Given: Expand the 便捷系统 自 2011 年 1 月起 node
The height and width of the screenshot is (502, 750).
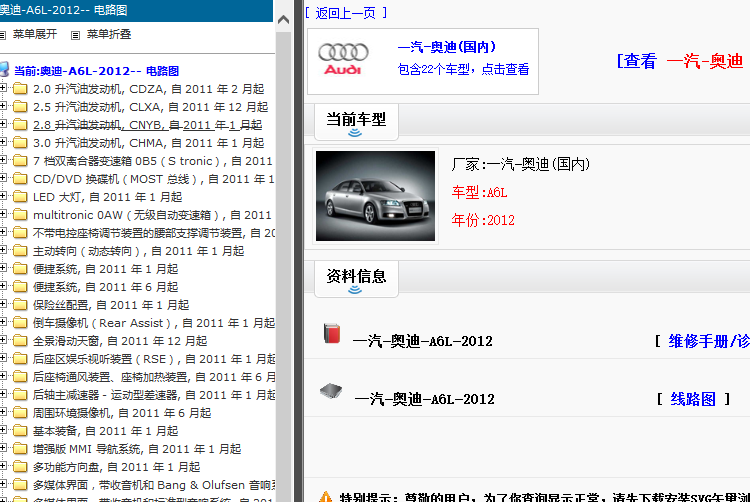Looking at the screenshot, I should click(3, 269).
